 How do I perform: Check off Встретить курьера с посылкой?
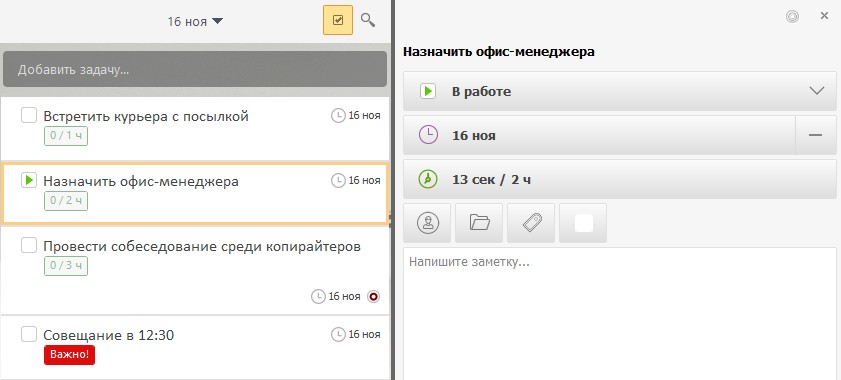click(28, 115)
